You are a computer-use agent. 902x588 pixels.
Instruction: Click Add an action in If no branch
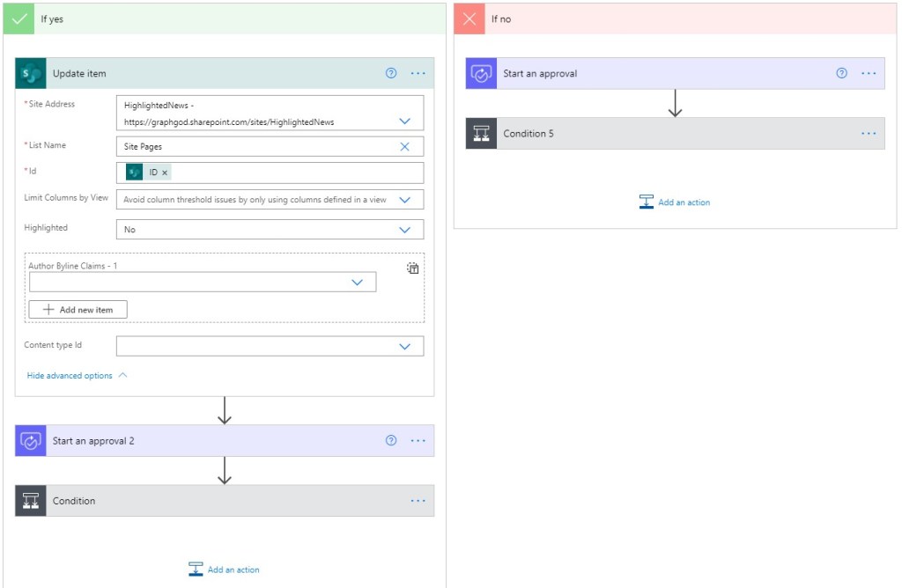pyautogui.click(x=675, y=202)
